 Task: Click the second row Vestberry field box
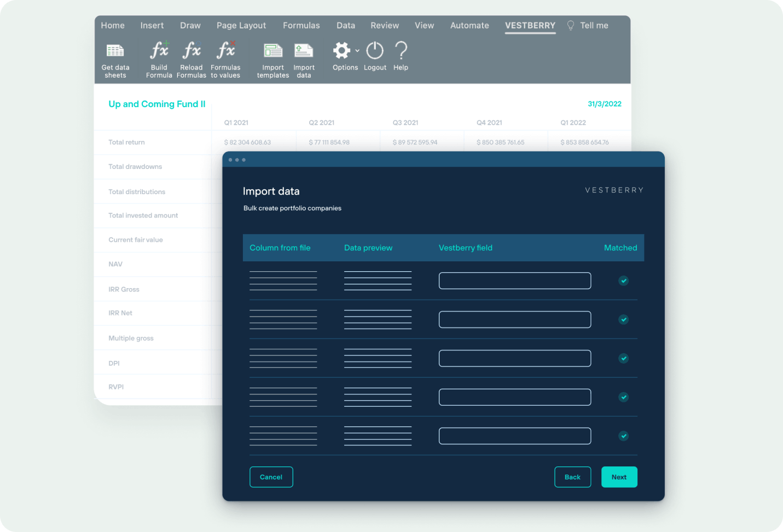click(x=515, y=319)
